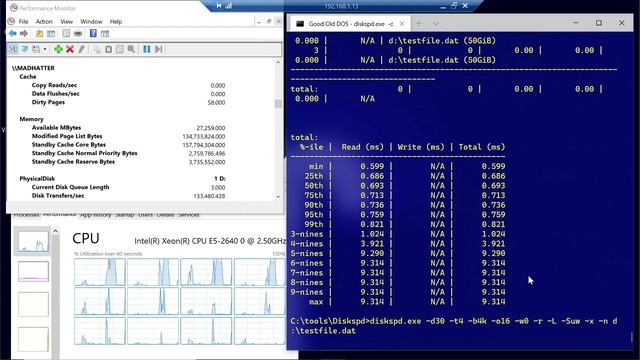Open the graph type dropdown arrow
Image resolution: width=640 pixels, height=360 pixels.
tap(44, 49)
